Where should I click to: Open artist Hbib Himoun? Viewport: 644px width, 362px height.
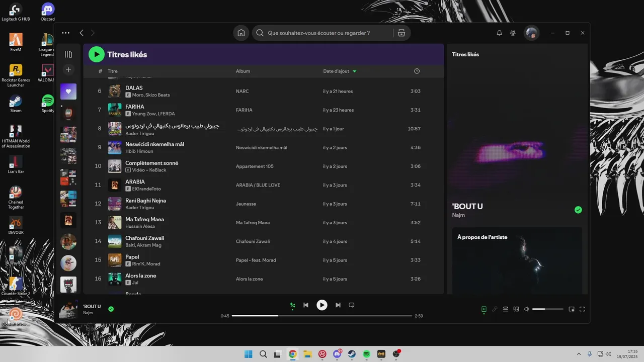(x=138, y=151)
